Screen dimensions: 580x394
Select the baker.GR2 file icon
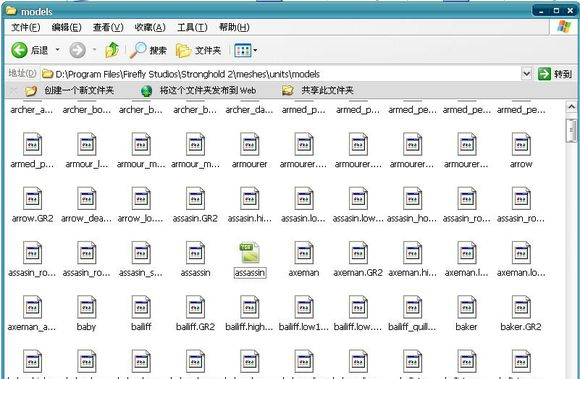click(x=521, y=307)
